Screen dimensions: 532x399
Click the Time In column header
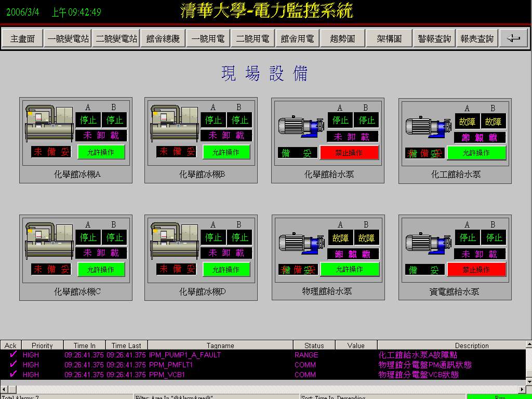85,345
